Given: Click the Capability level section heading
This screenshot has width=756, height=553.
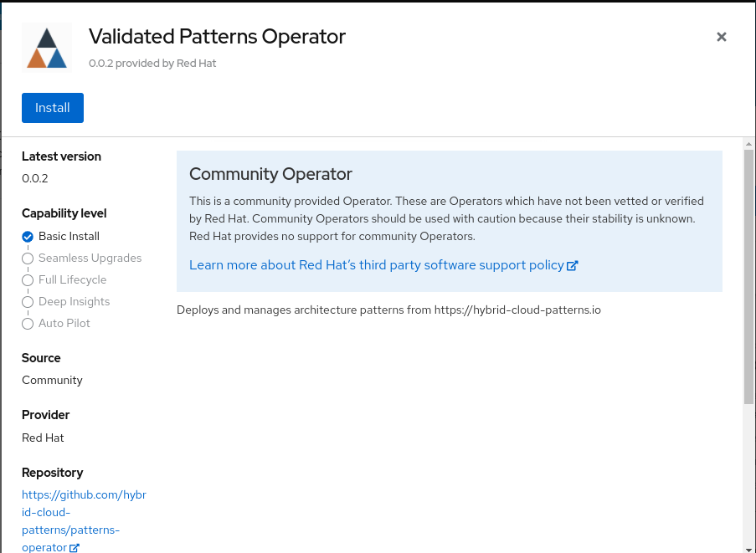Looking at the screenshot, I should [64, 213].
